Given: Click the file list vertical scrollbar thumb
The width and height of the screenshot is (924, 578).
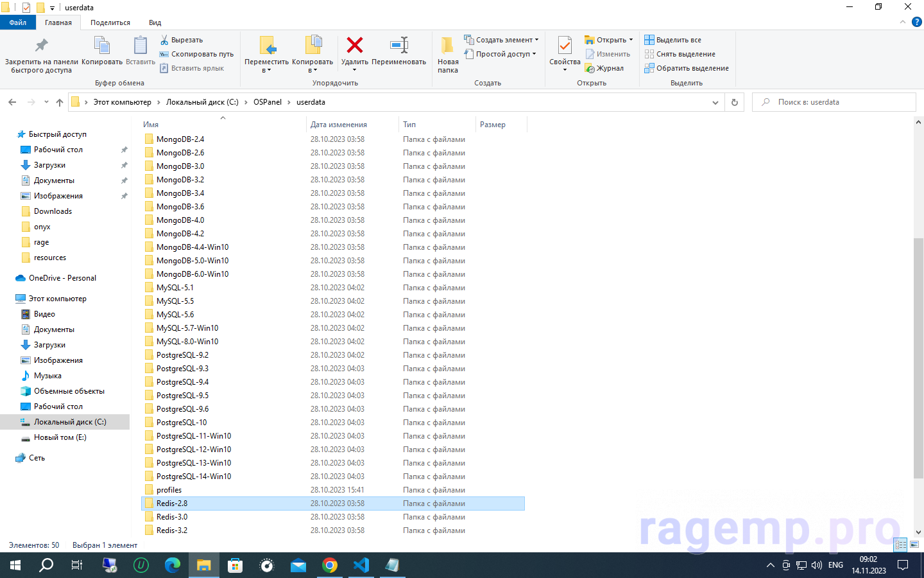Looking at the screenshot, I should pos(918,358).
